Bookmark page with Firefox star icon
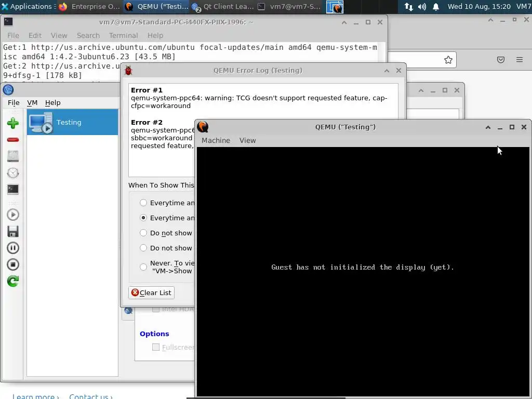The height and width of the screenshot is (399, 532). coord(448,60)
